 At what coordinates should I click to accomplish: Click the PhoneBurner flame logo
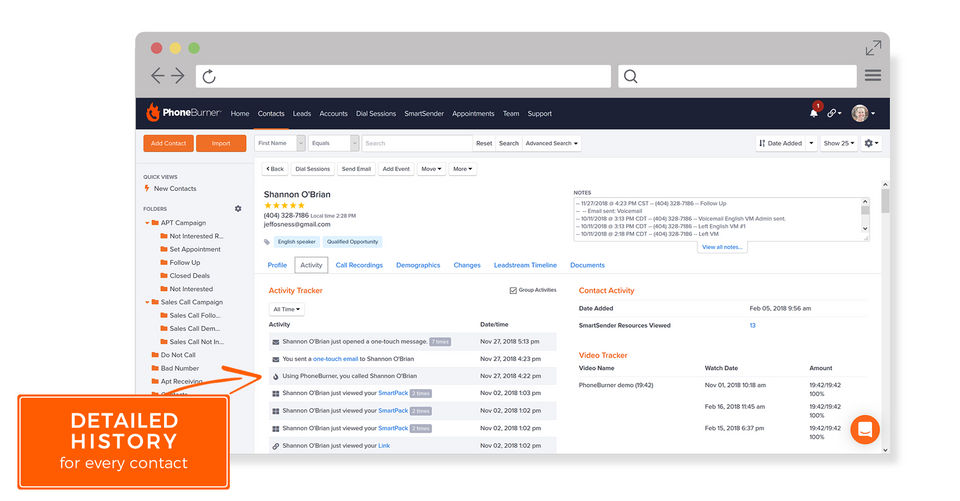click(x=152, y=113)
